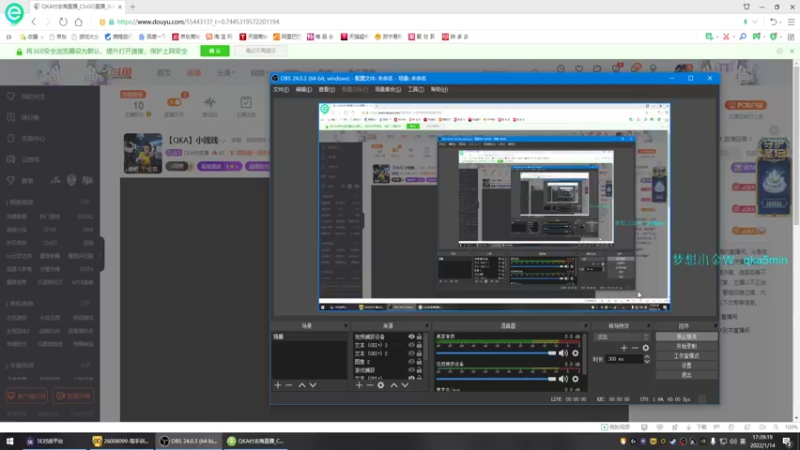Open the OBS 帮助(H) menu
The image size is (800, 450).
(439, 89)
